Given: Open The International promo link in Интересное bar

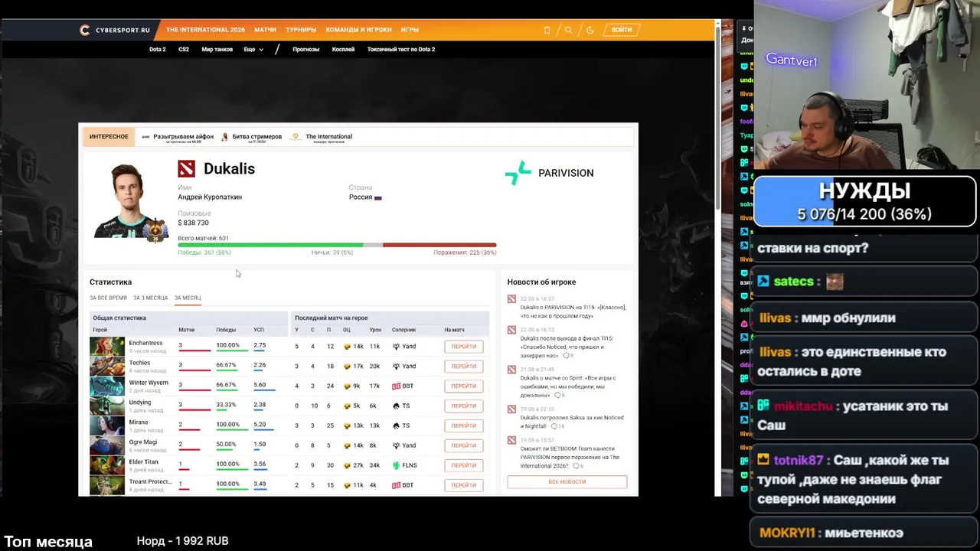Looking at the screenshot, I should (322, 137).
